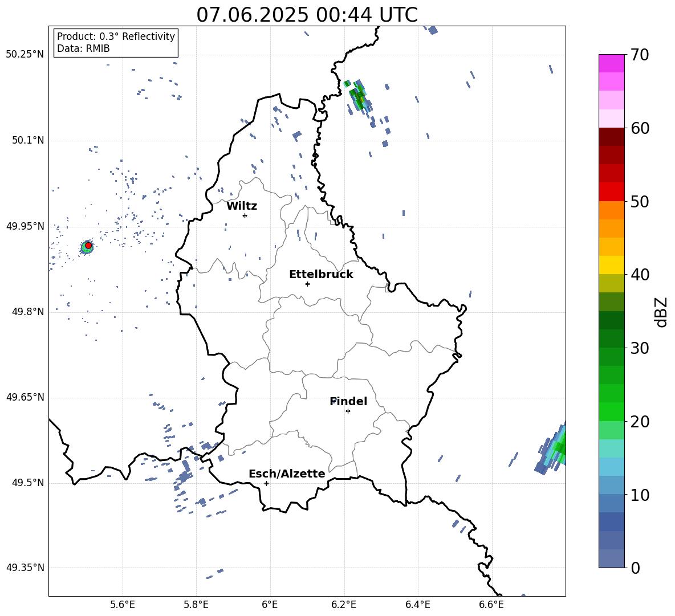Click the 49.8°N latitude tick label
The width and height of the screenshot is (675, 616).
coord(28,312)
